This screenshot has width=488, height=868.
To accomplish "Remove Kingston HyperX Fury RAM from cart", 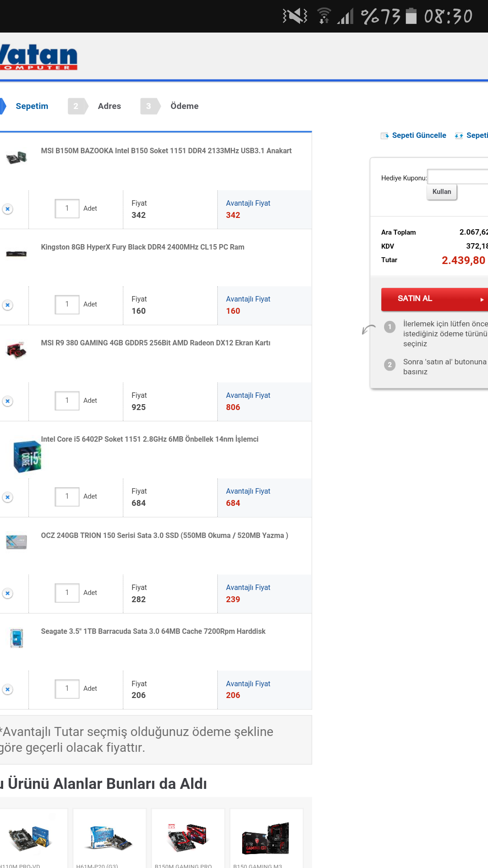I will (x=8, y=305).
